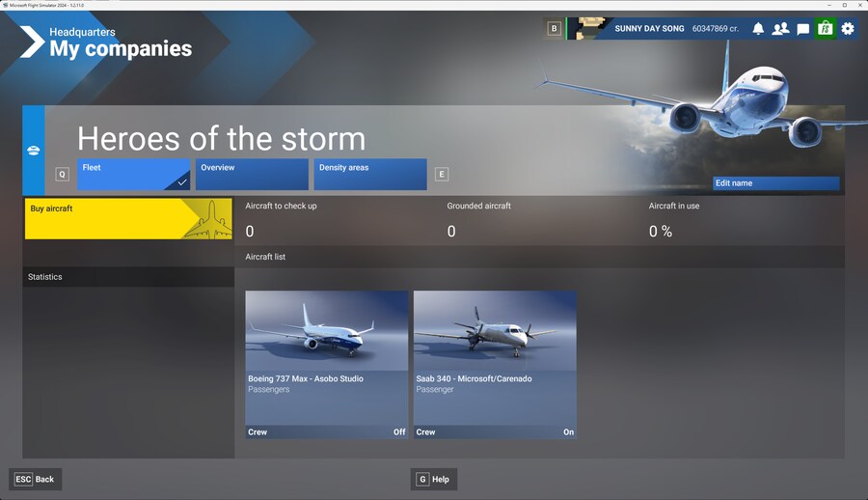Open Help at the bottom

(x=433, y=479)
